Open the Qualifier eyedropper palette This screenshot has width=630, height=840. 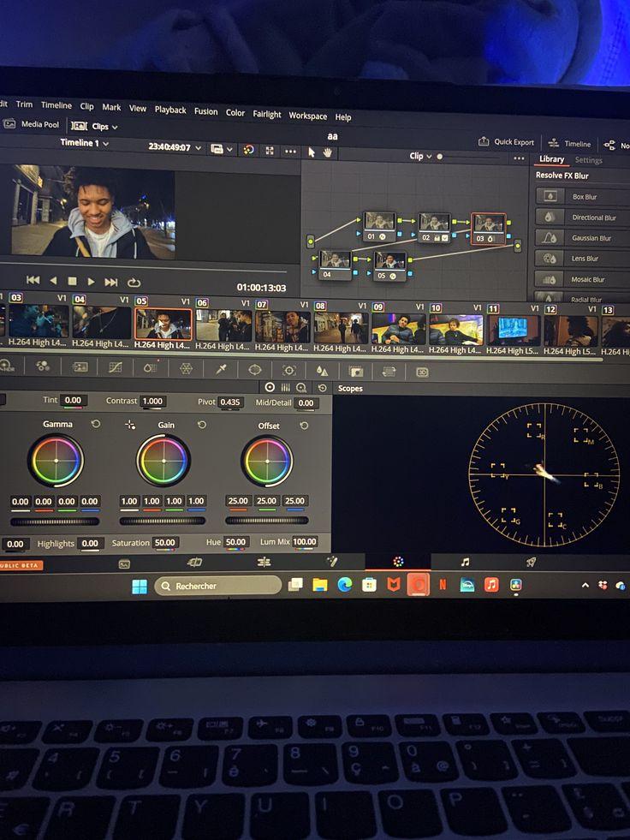221,369
